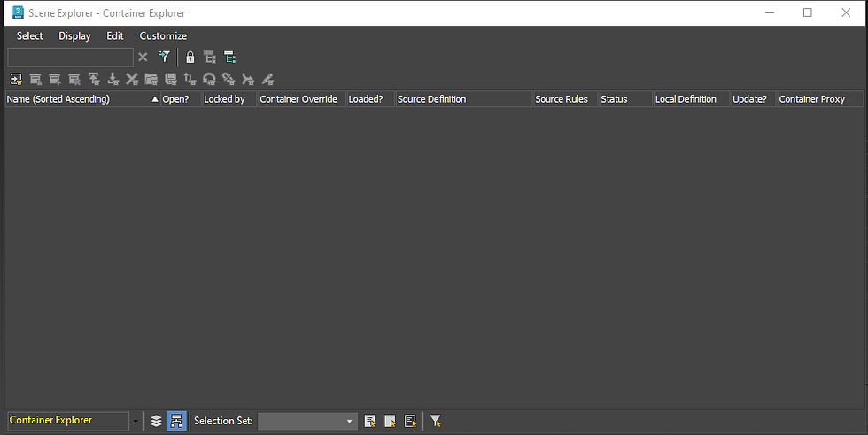Open the Customize menu
This screenshot has width=868, height=435.
click(x=163, y=36)
